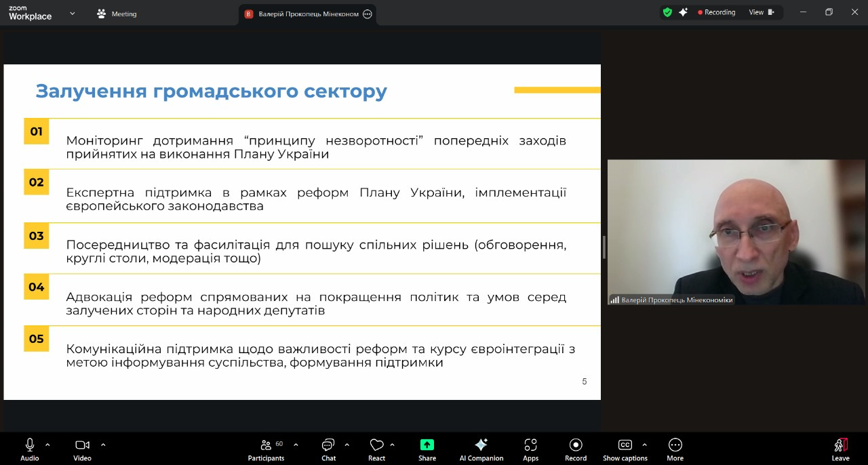Click the green encryption shield icon

click(x=667, y=12)
